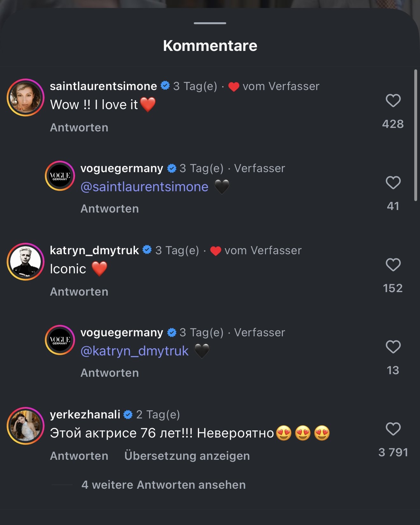Show translation via "Übersetzung anzeigen"
Viewport: 420px width, 525px height.
pos(187,456)
